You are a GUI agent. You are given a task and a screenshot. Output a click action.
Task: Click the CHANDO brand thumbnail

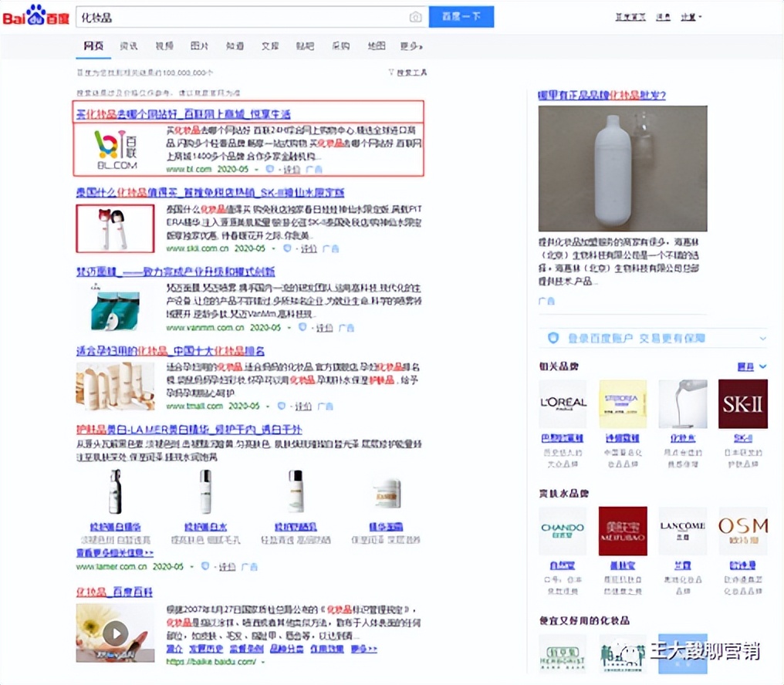[562, 530]
